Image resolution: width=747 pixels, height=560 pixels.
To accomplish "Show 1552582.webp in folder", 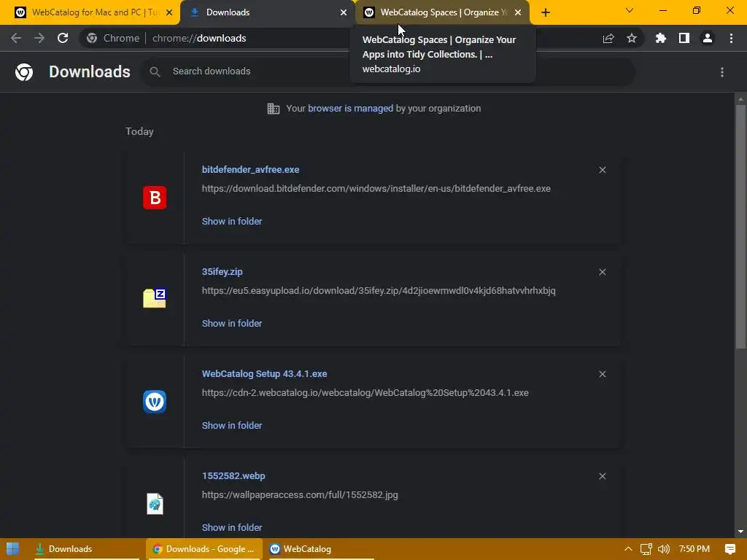I will tap(232, 528).
